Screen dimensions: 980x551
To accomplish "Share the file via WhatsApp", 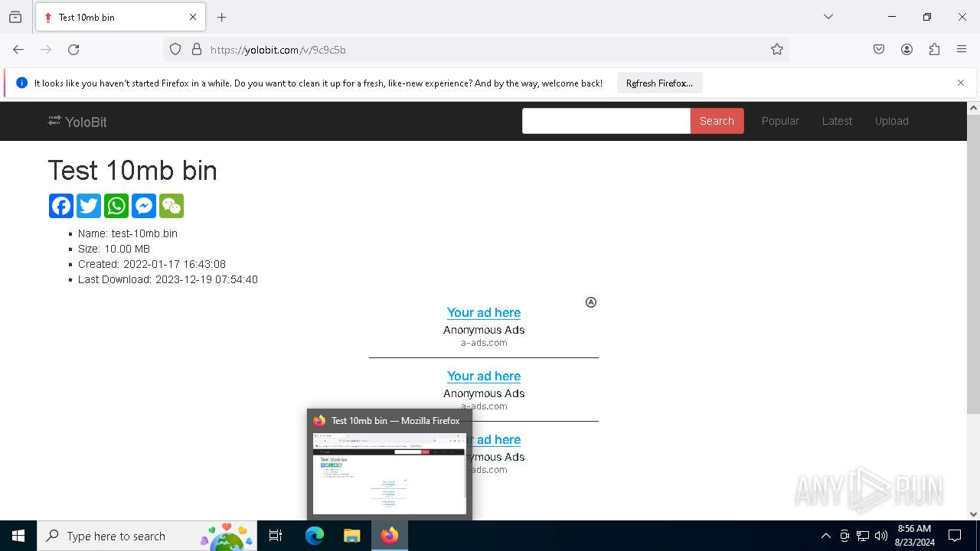I will point(116,206).
